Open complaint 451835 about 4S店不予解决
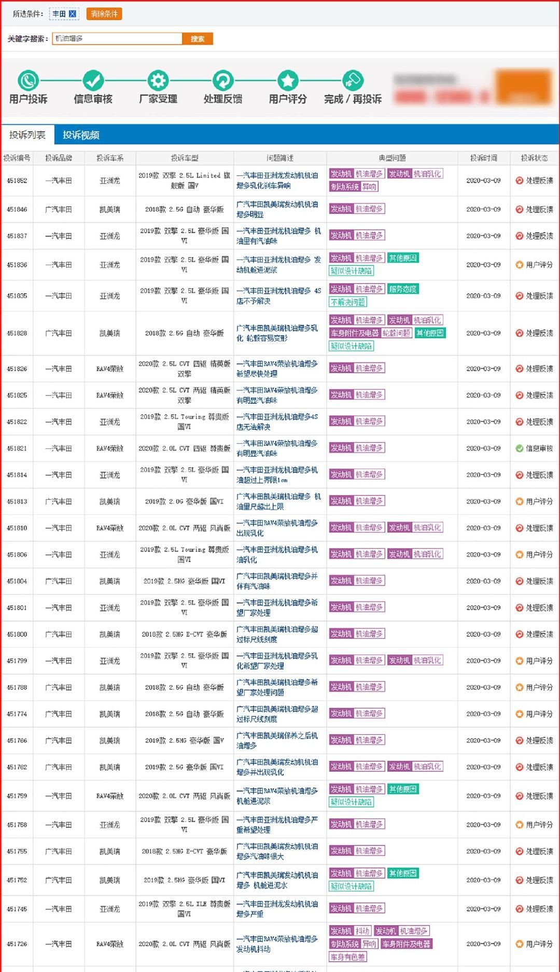This screenshot has height=972, width=560. 278,296
